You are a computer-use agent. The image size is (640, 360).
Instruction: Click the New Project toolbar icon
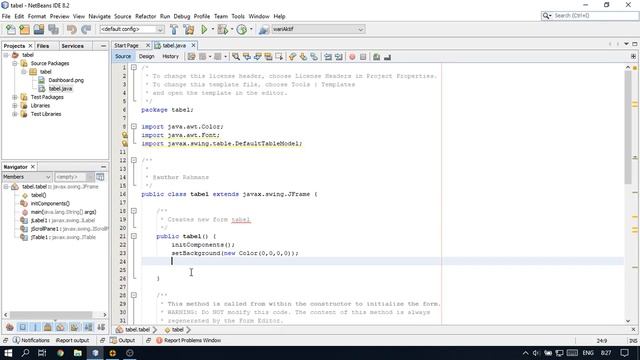[24, 29]
